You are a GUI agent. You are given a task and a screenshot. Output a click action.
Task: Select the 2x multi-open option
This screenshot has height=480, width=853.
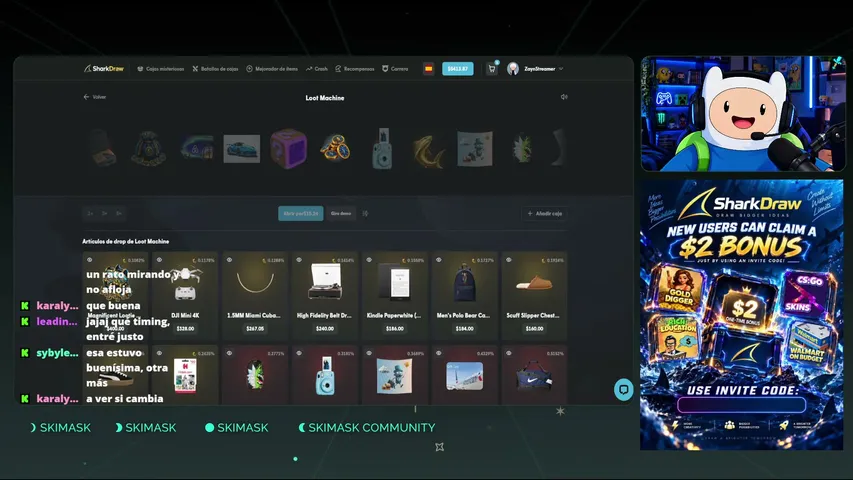click(x=90, y=213)
